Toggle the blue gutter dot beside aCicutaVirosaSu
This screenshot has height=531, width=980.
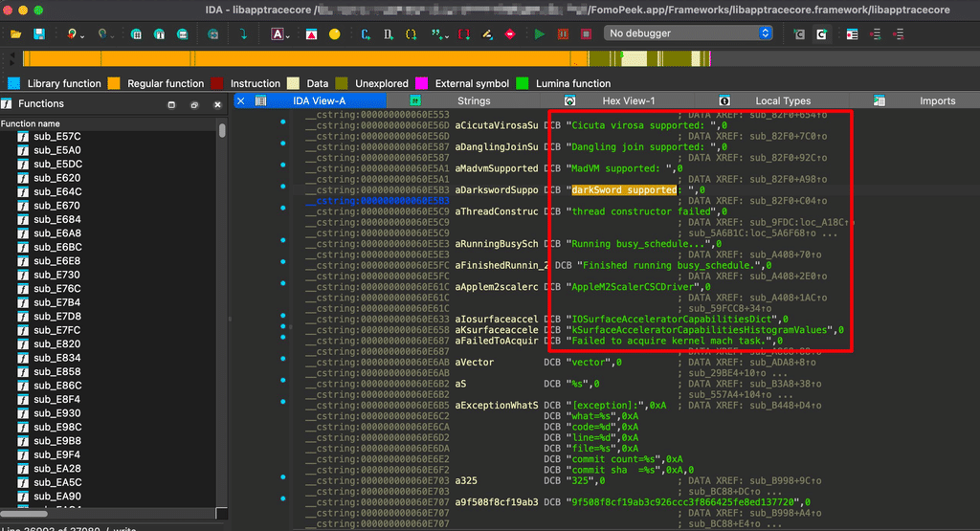tap(283, 122)
